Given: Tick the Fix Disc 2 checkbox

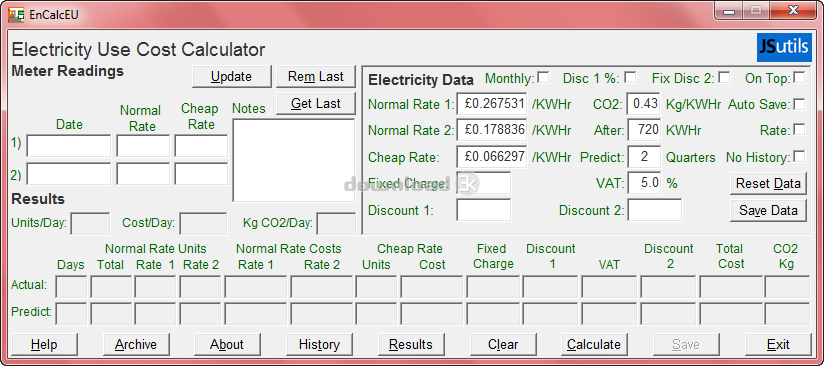Looking at the screenshot, I should click(x=724, y=78).
